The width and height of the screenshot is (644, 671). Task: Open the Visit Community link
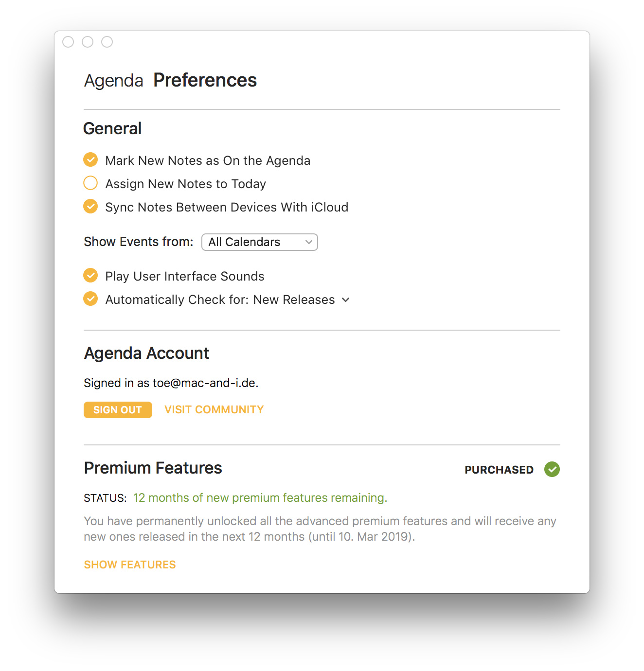[214, 409]
